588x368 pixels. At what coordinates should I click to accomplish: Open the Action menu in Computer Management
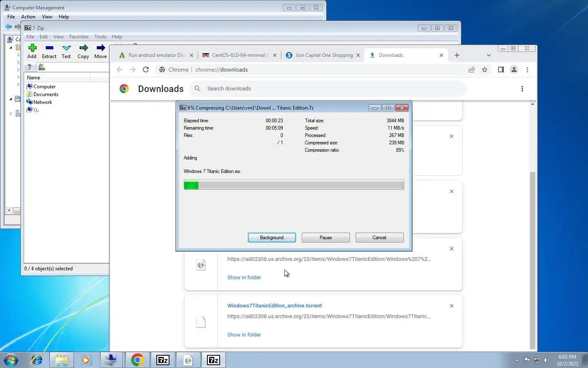[28, 17]
